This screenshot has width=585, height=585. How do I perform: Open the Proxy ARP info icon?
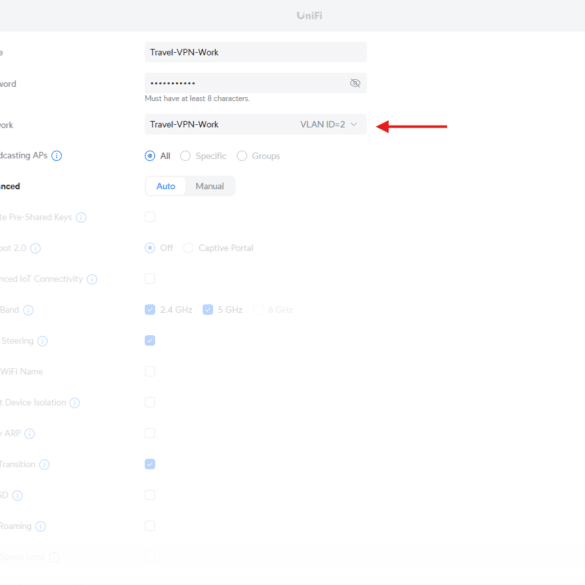29,434
